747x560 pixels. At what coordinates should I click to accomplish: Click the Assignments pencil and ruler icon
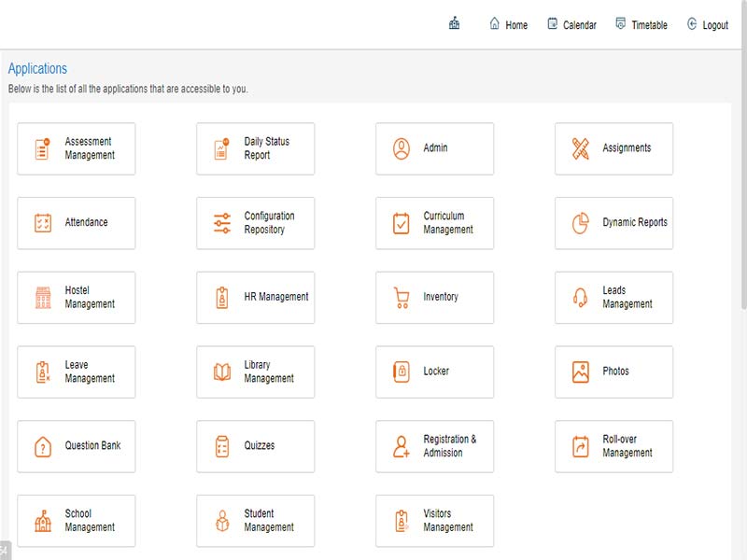click(x=580, y=148)
